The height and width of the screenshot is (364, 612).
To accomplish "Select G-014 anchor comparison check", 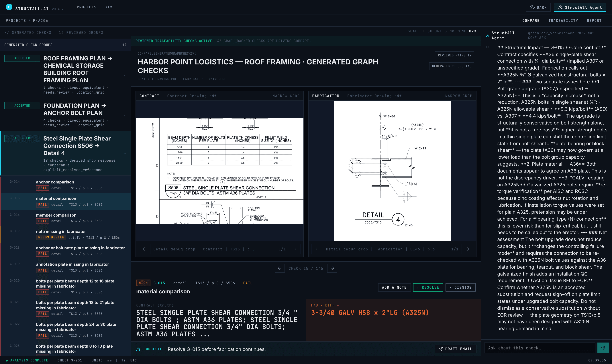I will coord(66,185).
